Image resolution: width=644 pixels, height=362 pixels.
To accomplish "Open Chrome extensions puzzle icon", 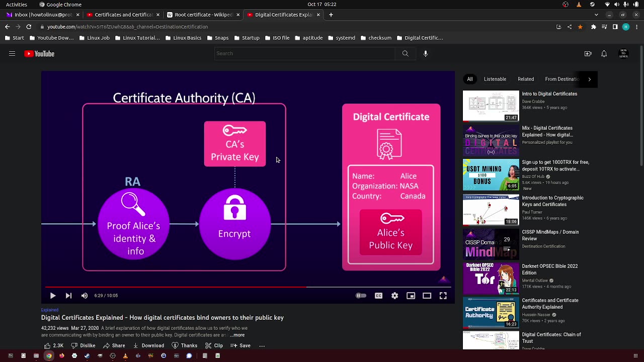I will 594,27.
